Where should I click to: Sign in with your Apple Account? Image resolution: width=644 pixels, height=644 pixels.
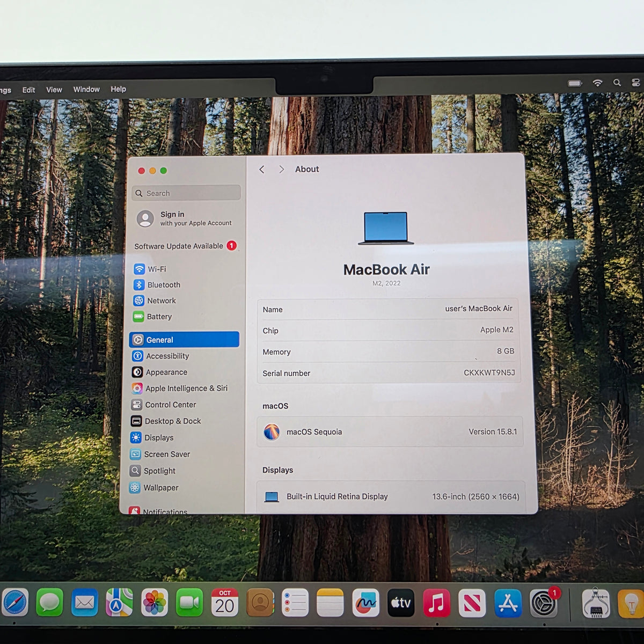185,218
